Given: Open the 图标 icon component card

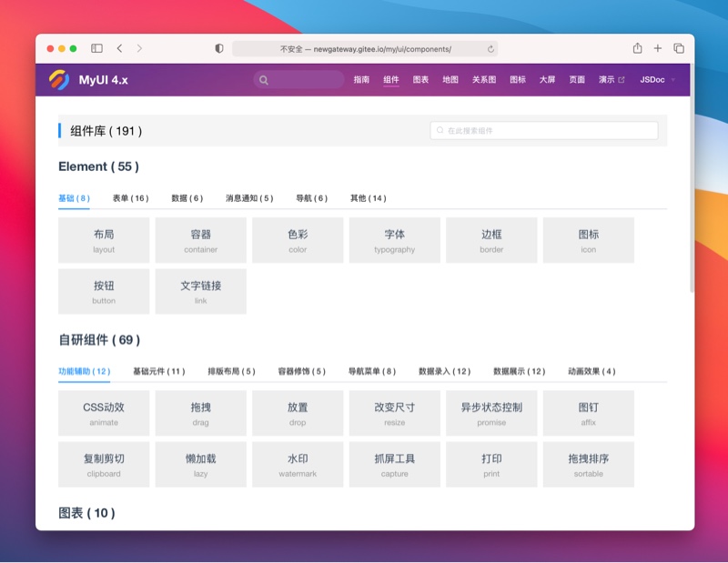Looking at the screenshot, I should click(x=588, y=240).
